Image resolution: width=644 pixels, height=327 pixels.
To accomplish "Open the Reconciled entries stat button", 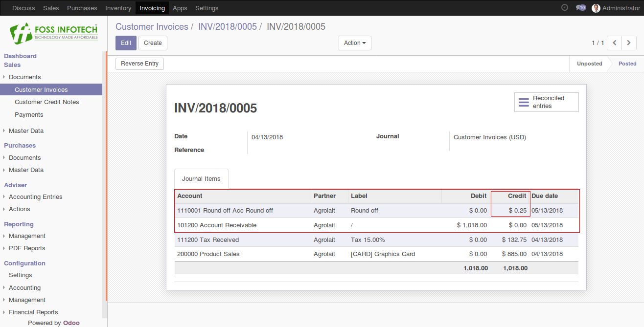I will pos(547,102).
